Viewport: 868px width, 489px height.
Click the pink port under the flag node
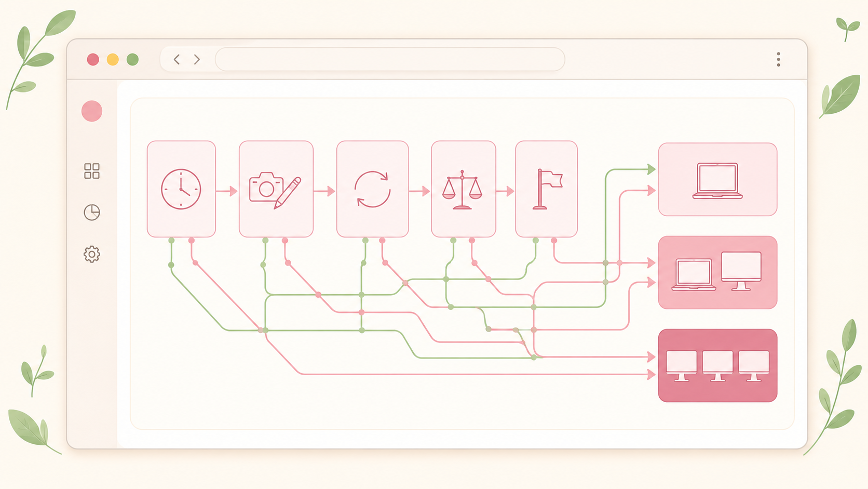point(554,241)
